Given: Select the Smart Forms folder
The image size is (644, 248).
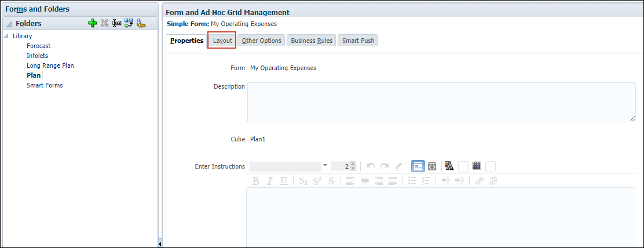Looking at the screenshot, I should coord(45,85).
